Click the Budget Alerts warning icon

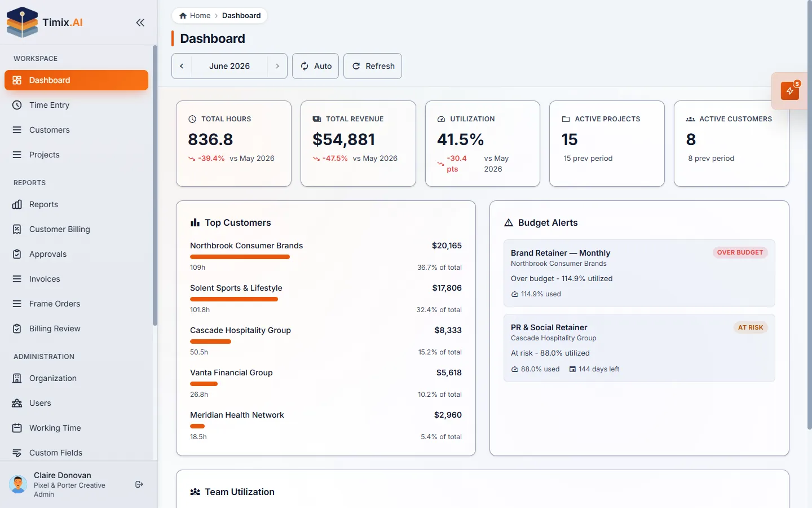(x=509, y=222)
